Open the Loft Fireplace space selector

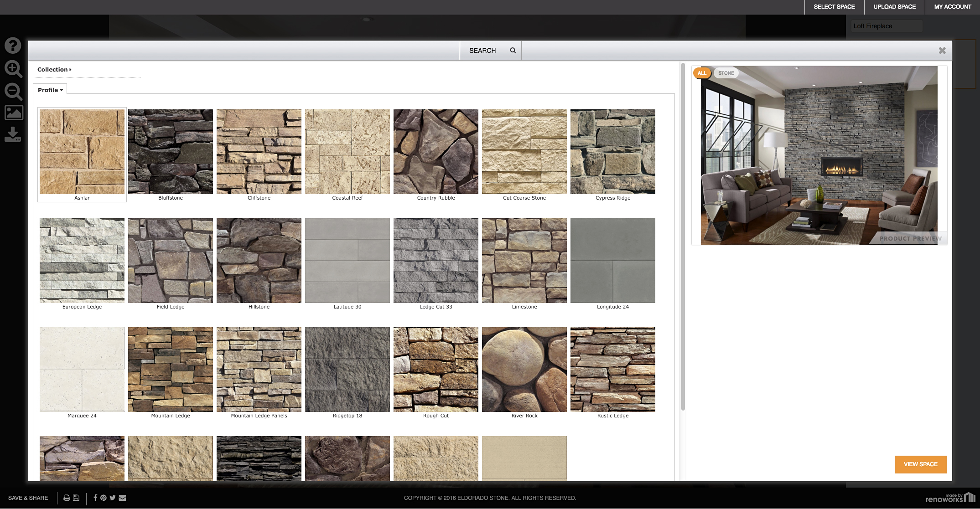tap(887, 26)
